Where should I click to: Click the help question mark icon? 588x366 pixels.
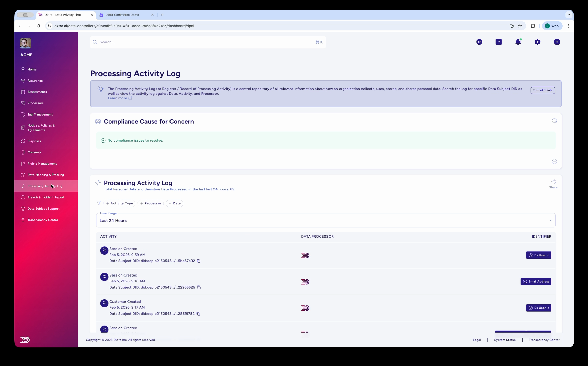[x=499, y=42]
